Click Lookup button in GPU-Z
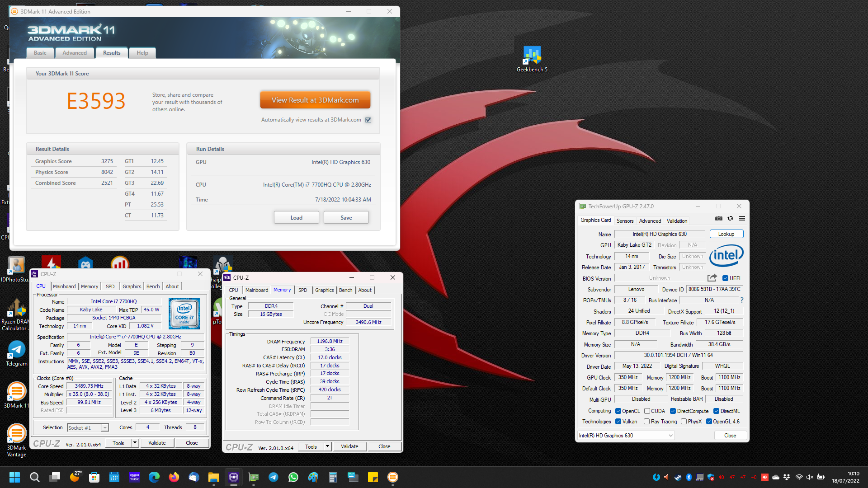 (726, 234)
